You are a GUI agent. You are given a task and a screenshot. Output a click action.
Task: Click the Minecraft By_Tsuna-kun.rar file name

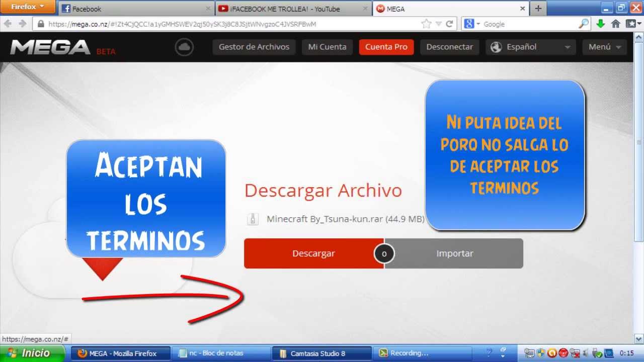coord(345,219)
